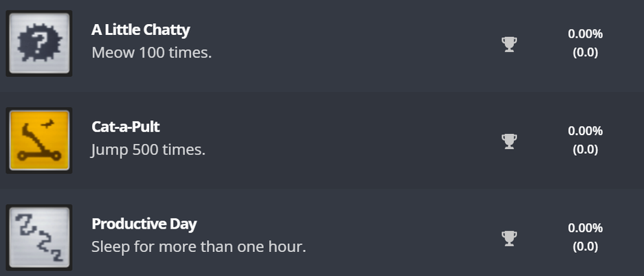Click the trophy next to Productive Day
The height and width of the screenshot is (276, 644).
click(x=509, y=238)
